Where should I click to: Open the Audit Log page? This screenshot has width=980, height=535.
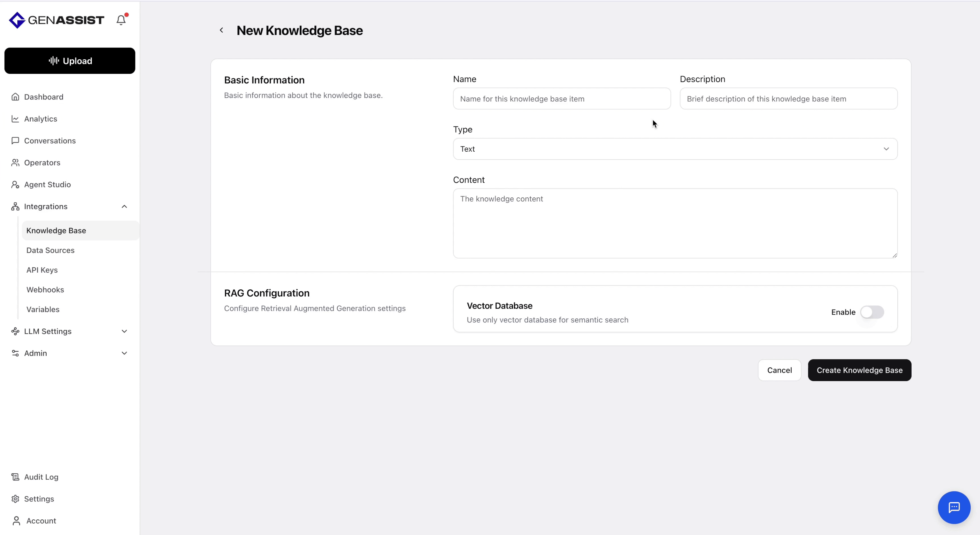(x=41, y=477)
